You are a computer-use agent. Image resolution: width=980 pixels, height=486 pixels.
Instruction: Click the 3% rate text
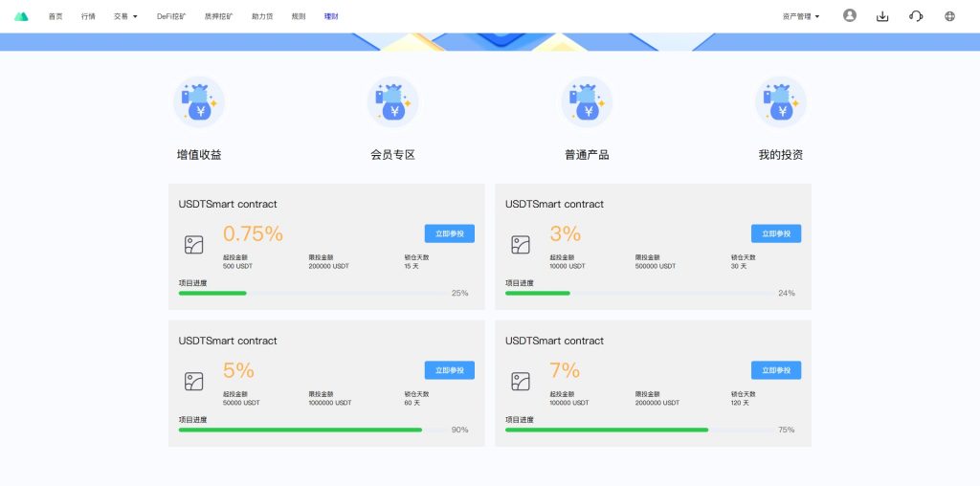coord(566,233)
